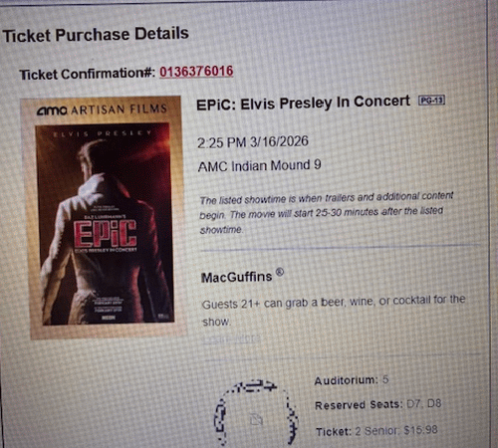Image resolution: width=498 pixels, height=448 pixels.
Task: Click the Ticket Purchase Details heading
Action: click(96, 35)
